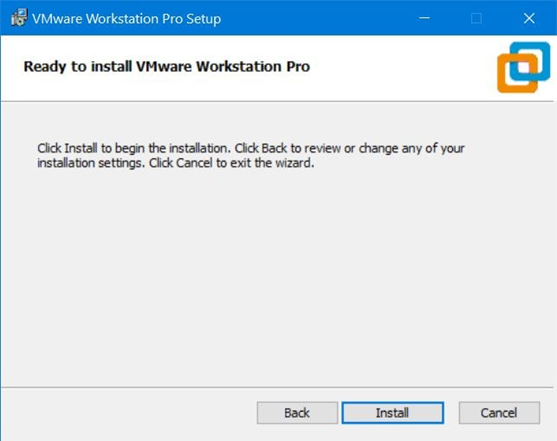Click the word 'Cancel' in the instruction text
Image resolution: width=557 pixels, height=441 pixels.
pyautogui.click(x=194, y=163)
